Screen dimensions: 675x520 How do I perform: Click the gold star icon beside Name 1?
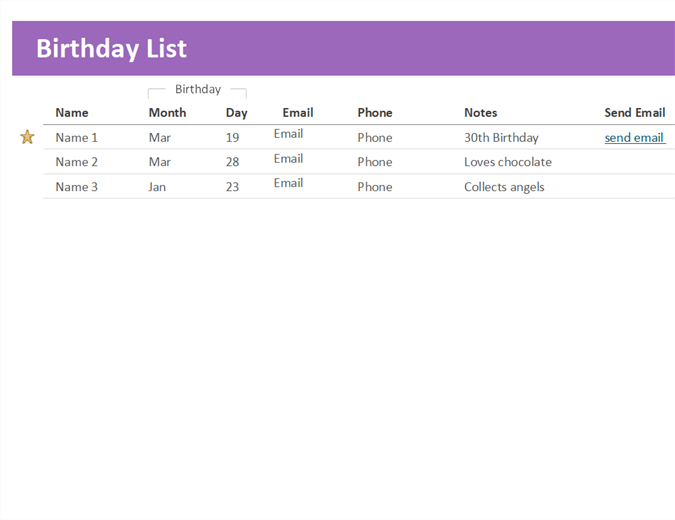click(27, 137)
